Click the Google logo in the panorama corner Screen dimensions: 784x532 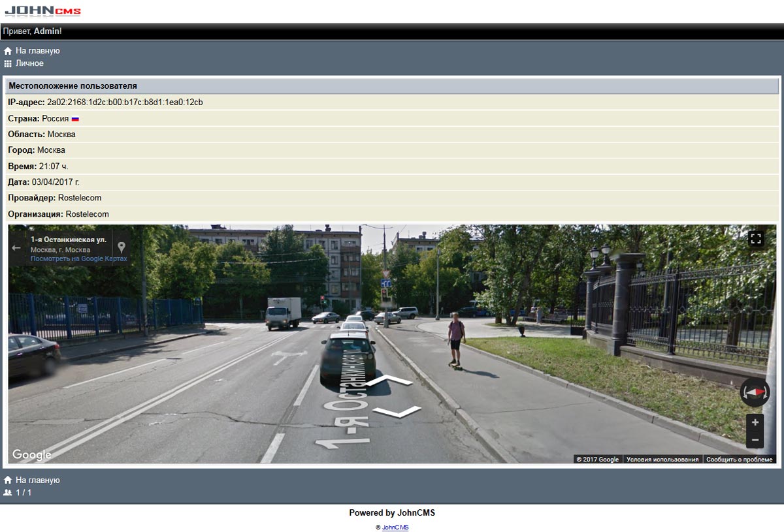coord(31,455)
